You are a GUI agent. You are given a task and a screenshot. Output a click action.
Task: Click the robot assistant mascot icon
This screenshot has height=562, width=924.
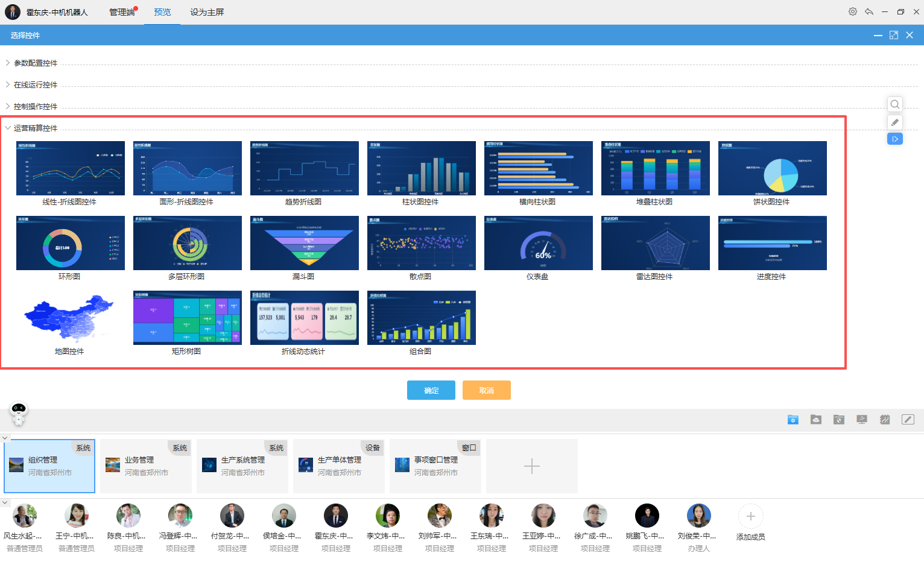tap(19, 413)
